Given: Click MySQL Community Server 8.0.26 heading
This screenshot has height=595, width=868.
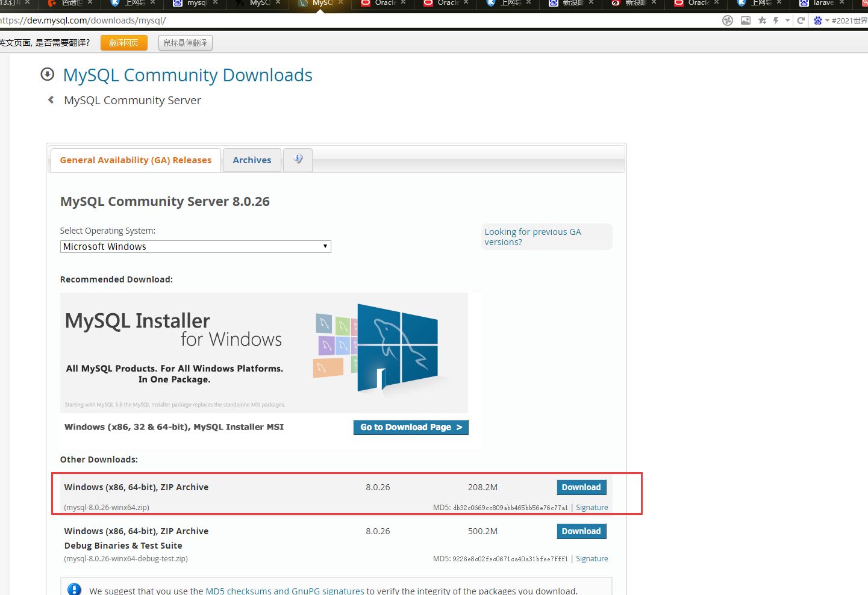Looking at the screenshot, I should click(x=165, y=201).
